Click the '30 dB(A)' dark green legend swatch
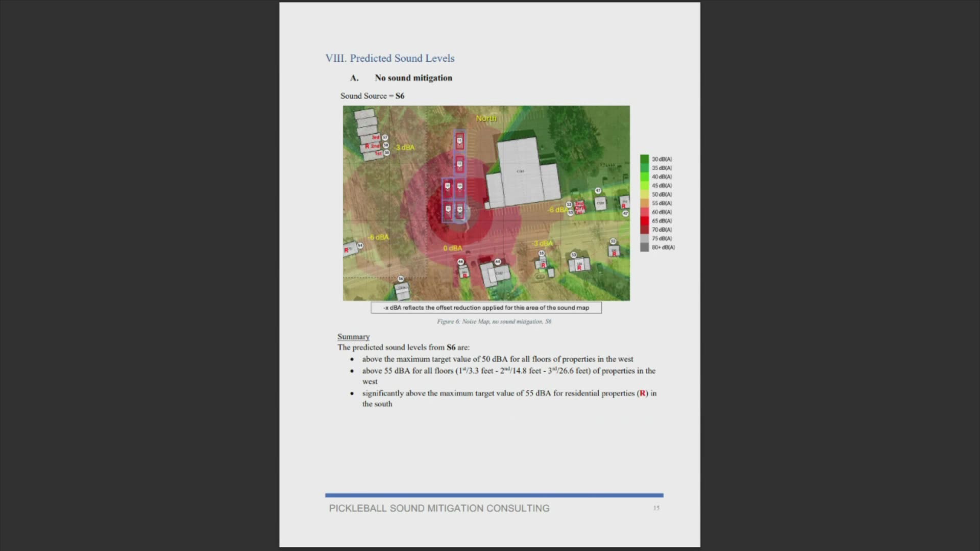This screenshot has width=980, height=551. tap(645, 159)
